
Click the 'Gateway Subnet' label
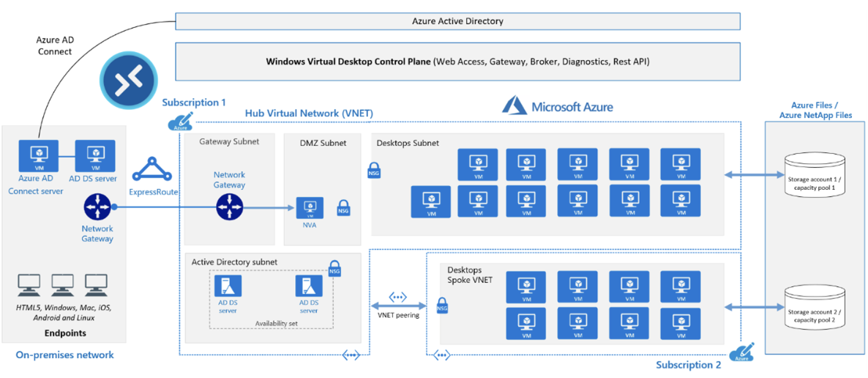click(x=229, y=141)
